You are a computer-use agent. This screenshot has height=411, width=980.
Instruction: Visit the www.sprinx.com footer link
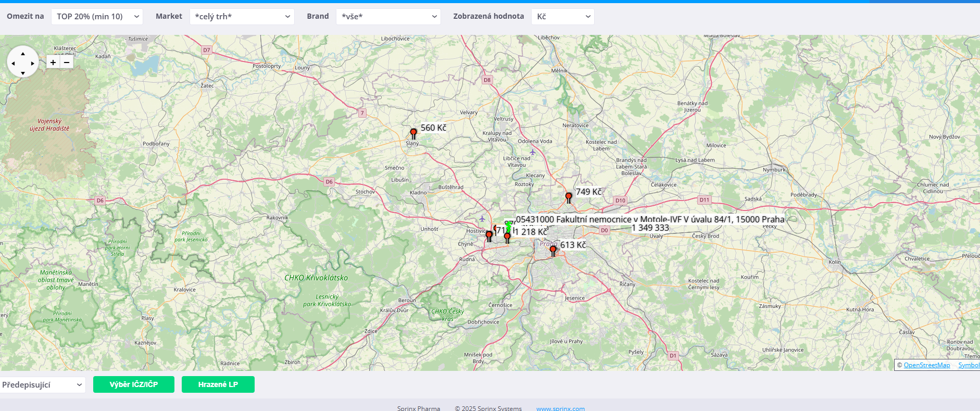560,408
